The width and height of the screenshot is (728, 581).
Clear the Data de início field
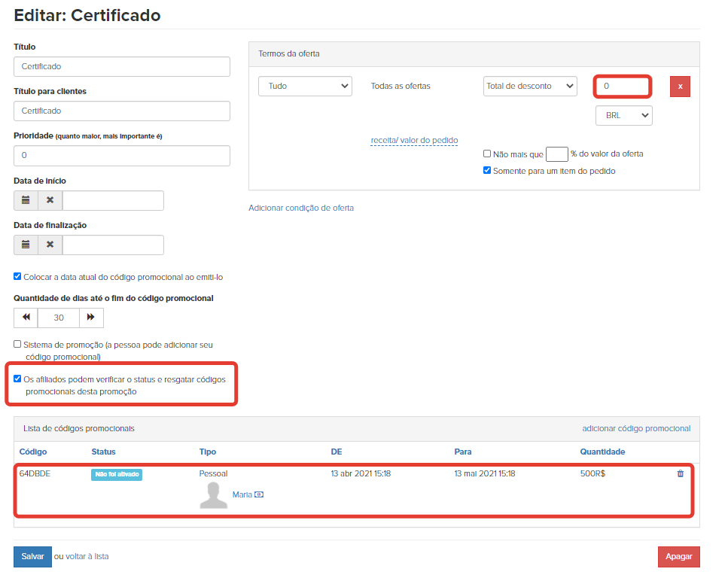50,200
